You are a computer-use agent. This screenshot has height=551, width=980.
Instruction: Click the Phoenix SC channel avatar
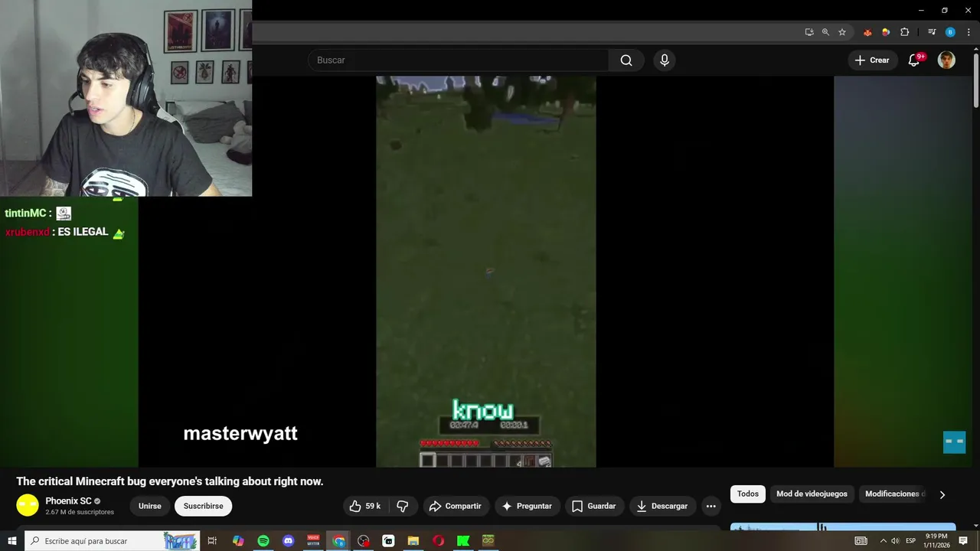(x=28, y=506)
